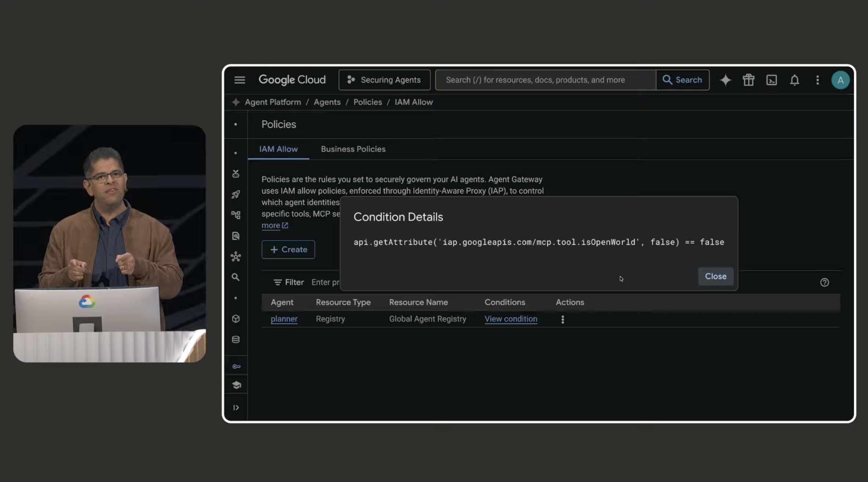The height and width of the screenshot is (482, 868).
Task: Open the notifications bell
Action: click(794, 80)
